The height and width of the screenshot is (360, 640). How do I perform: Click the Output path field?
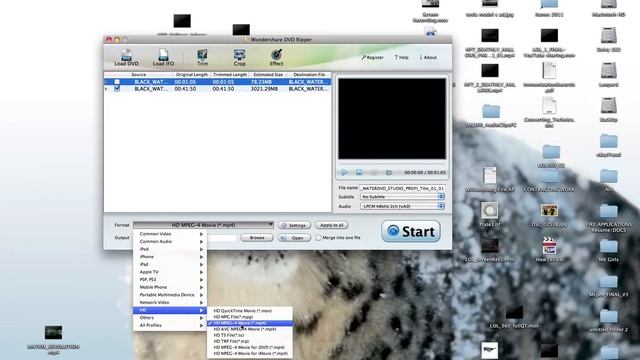coord(222,238)
